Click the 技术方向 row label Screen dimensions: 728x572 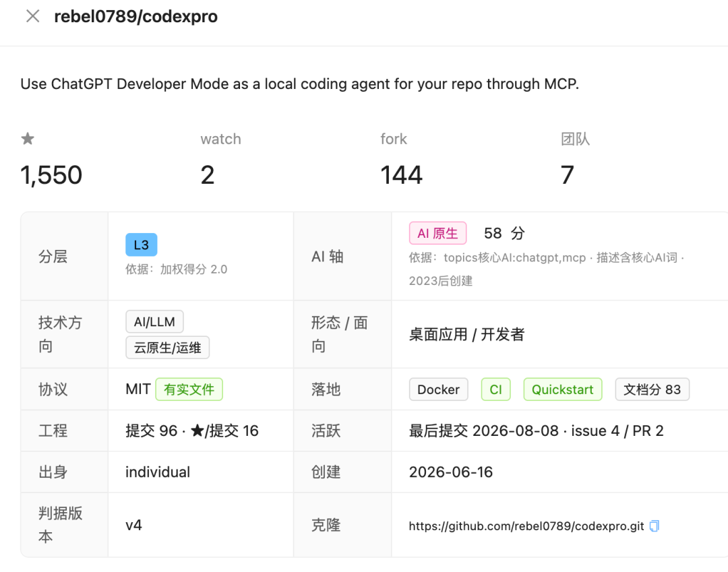click(x=60, y=334)
